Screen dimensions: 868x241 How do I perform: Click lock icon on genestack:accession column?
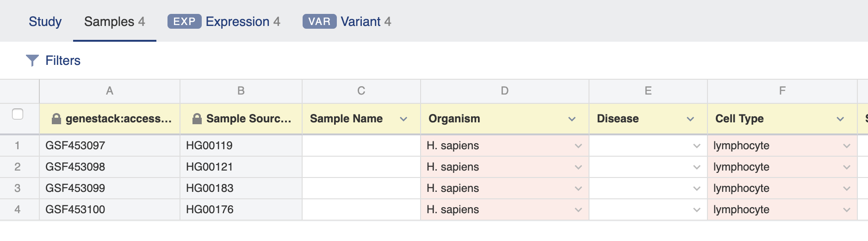click(x=56, y=119)
